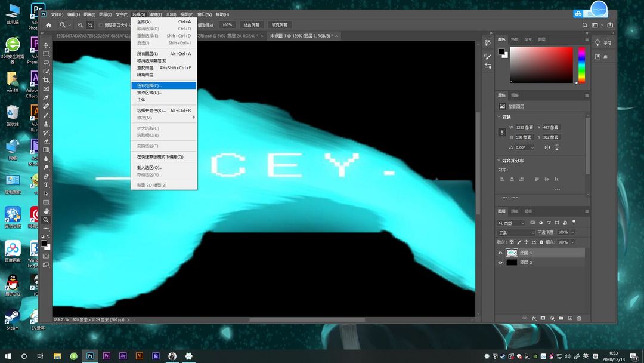This screenshot has width=644, height=363.
Task: Toggle lock image pixels brush icon
Action: (x=519, y=242)
